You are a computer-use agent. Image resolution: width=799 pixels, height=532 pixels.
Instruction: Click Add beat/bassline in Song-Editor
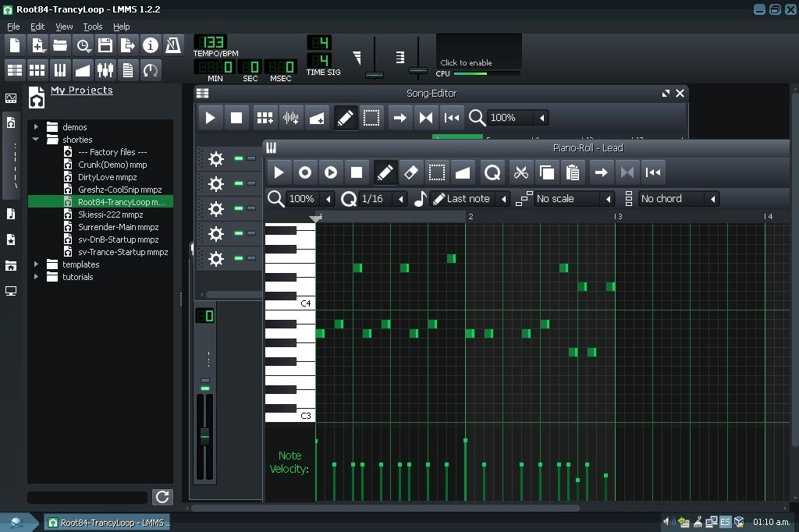tap(265, 118)
